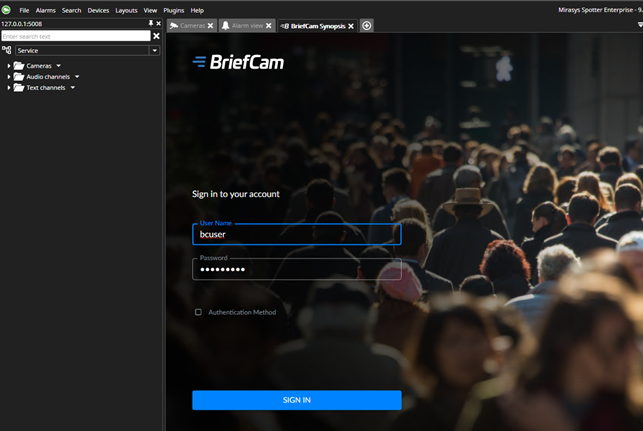Focus the device tree search text field
The width and height of the screenshot is (643, 431).
[76, 36]
